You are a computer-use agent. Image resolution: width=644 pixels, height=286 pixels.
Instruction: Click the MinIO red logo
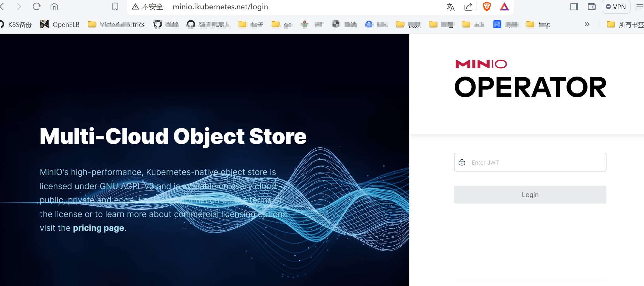[x=481, y=64]
